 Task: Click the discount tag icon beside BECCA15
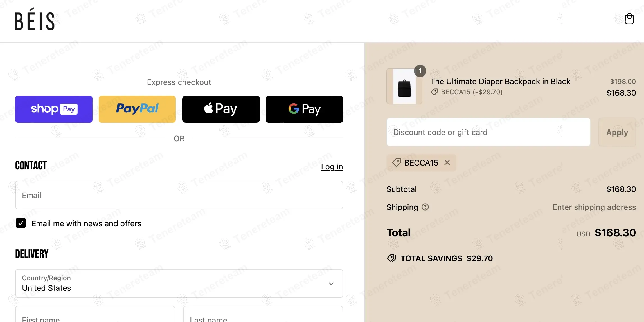434,92
